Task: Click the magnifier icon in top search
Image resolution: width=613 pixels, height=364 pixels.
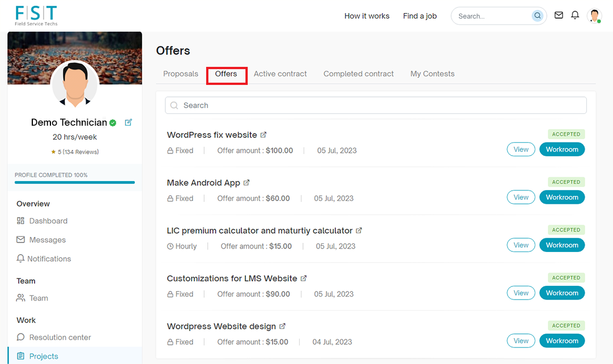Action: click(x=537, y=16)
